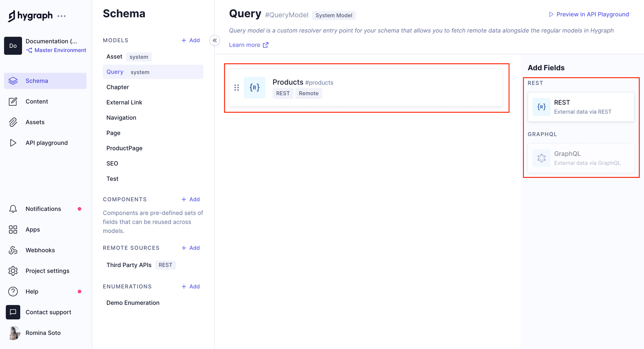The height and width of the screenshot is (349, 644).
Task: Click the Remote tag on Products field
Action: [x=309, y=94]
